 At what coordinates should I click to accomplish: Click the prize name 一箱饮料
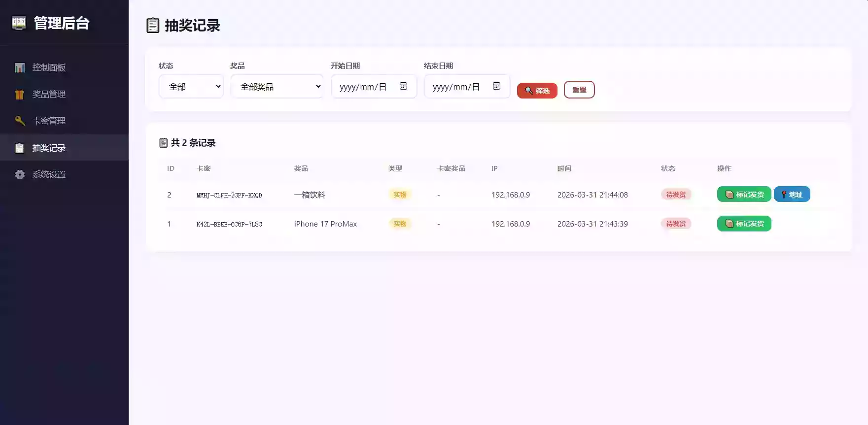310,195
